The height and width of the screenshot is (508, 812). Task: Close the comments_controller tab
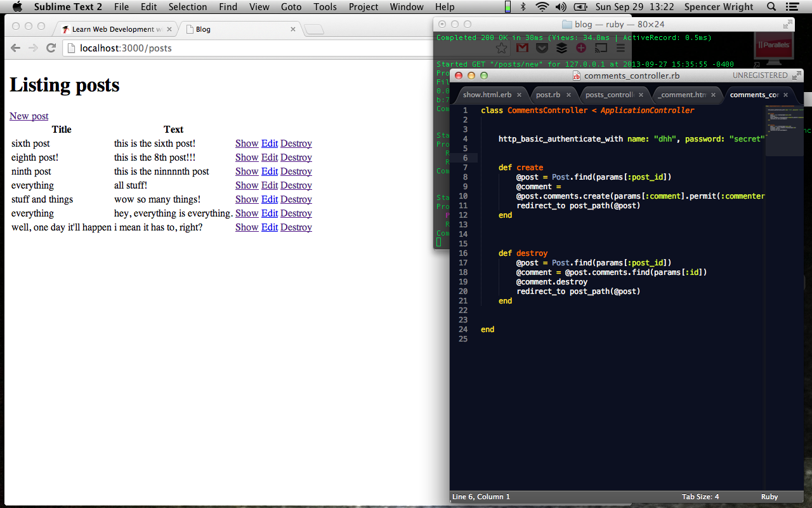[x=785, y=95]
